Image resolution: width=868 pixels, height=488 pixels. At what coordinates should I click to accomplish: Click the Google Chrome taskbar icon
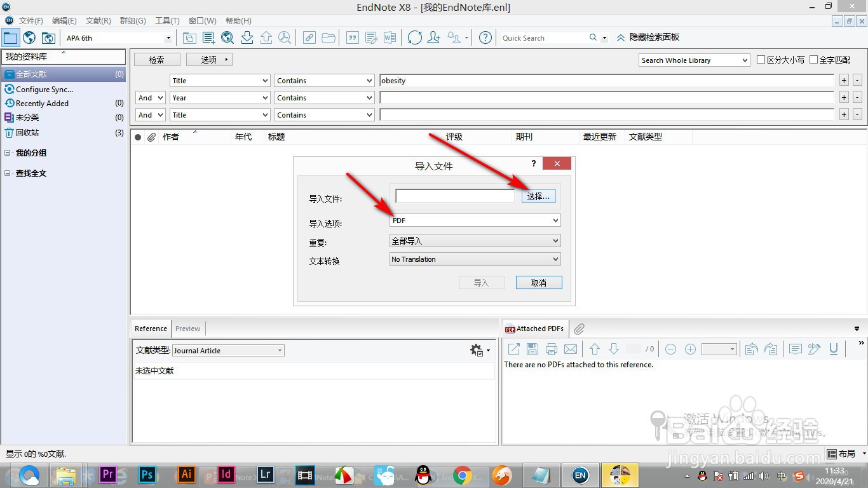(x=463, y=475)
